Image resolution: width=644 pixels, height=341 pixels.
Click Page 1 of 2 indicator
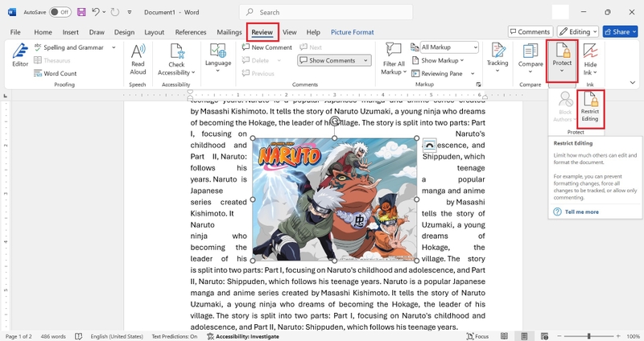[x=19, y=336]
